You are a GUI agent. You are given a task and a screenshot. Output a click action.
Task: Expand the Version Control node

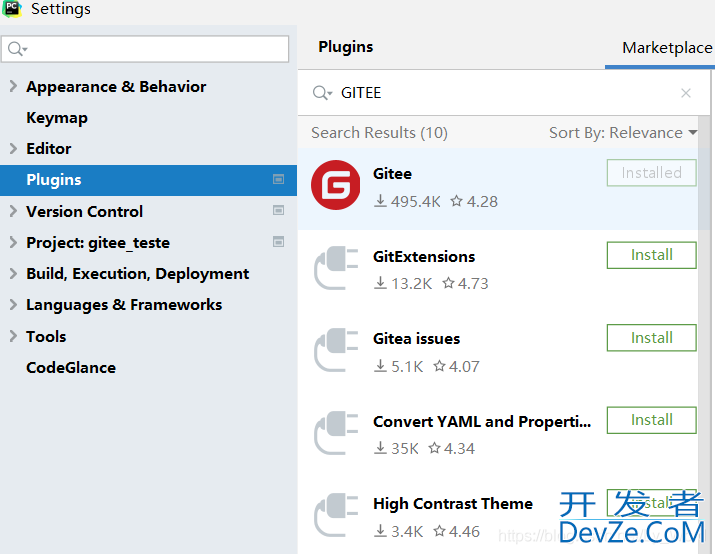(x=13, y=211)
